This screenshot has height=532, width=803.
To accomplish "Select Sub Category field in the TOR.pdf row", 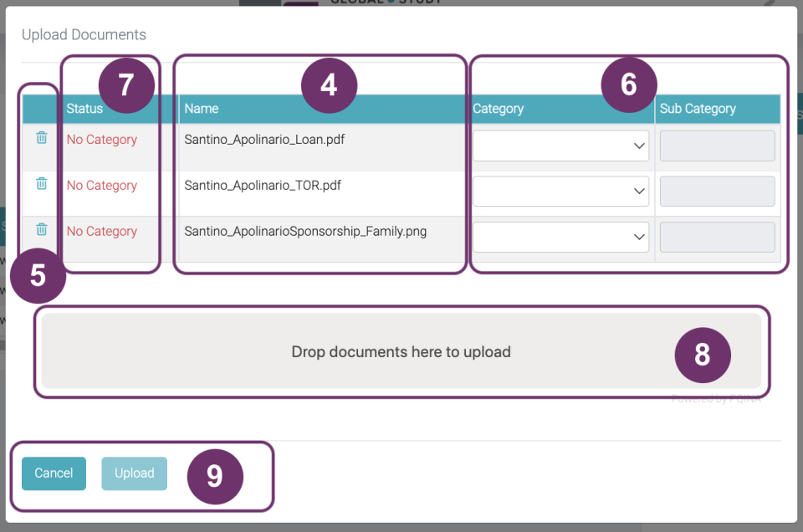I will pos(717,192).
